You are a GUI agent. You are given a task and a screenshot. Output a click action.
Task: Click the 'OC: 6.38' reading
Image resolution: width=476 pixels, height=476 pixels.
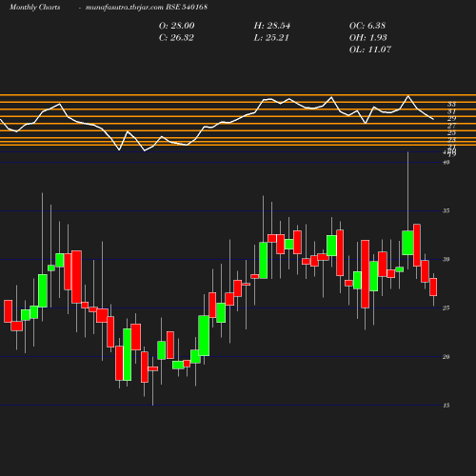367,26
